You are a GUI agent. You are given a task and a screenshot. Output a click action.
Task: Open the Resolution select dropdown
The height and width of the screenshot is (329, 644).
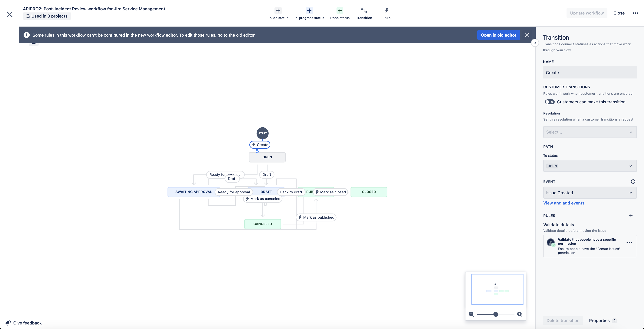(590, 132)
